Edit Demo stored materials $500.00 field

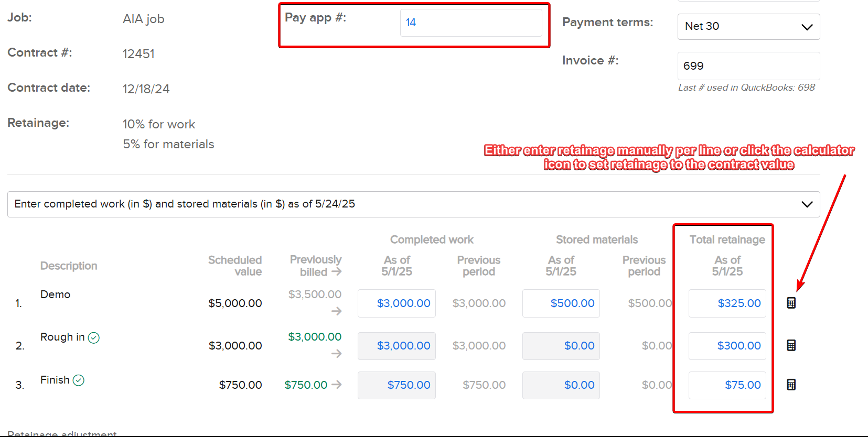[x=561, y=303]
